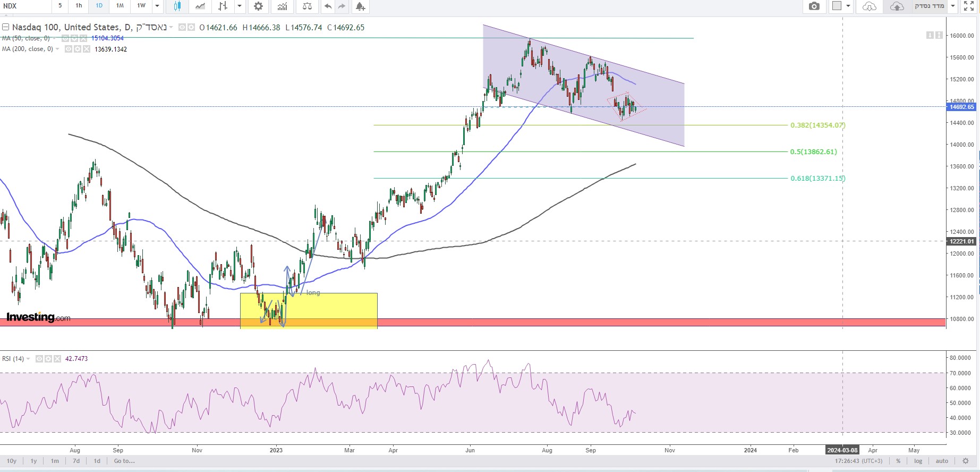Select the 1h interval
980x472 pixels.
coord(79,6)
